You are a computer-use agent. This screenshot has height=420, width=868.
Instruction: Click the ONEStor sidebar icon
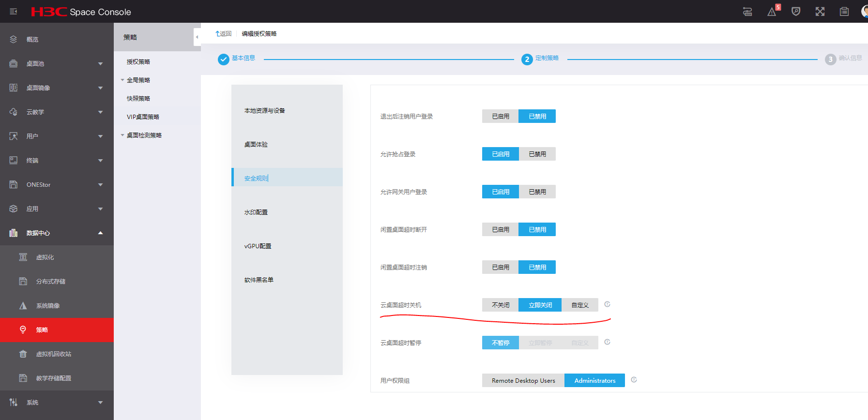click(x=14, y=184)
